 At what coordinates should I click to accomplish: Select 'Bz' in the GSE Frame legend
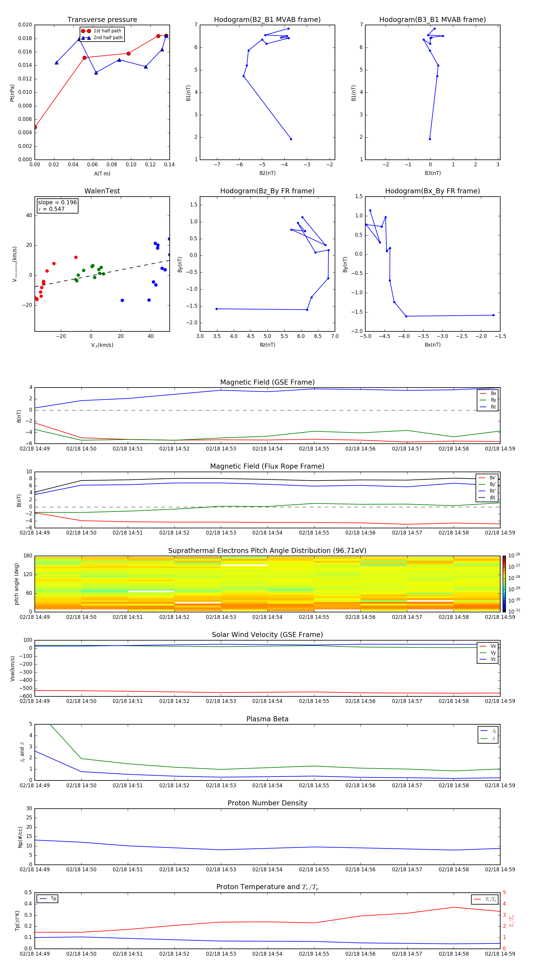488,407
